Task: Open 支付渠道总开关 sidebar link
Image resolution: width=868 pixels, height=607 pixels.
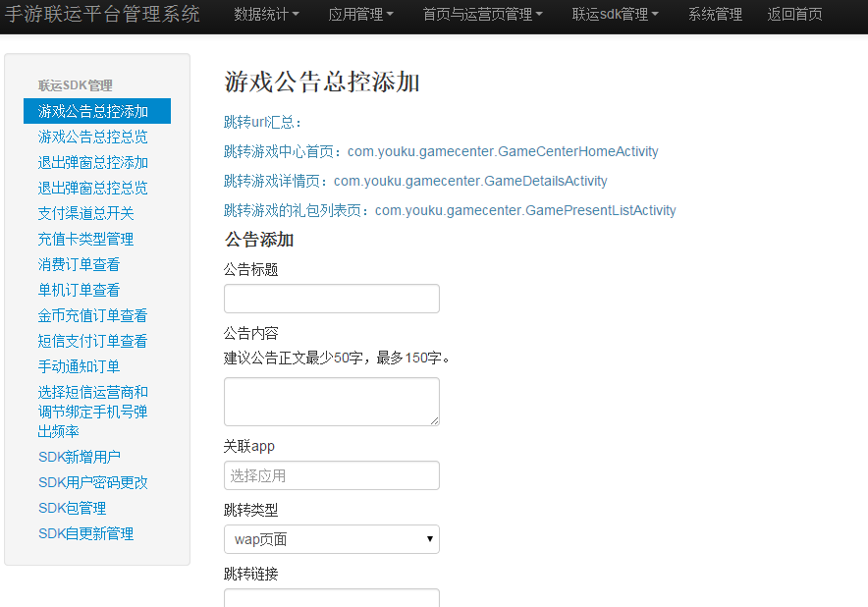Action: 85,213
